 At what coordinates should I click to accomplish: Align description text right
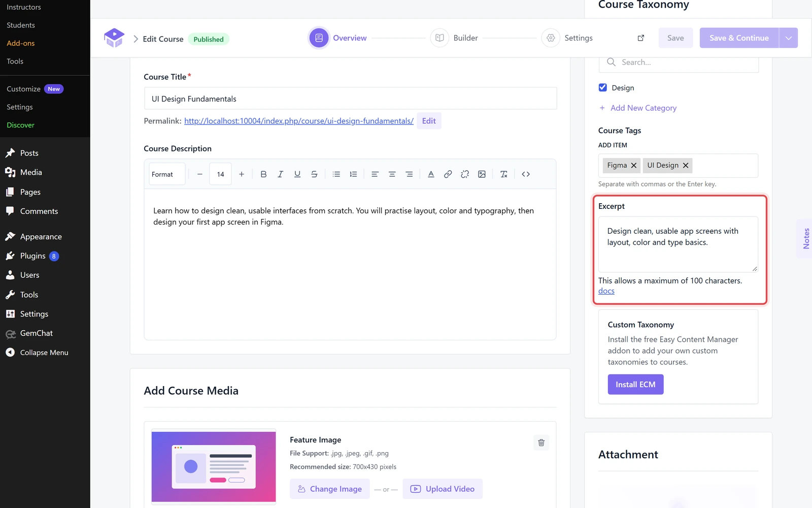[x=409, y=174]
